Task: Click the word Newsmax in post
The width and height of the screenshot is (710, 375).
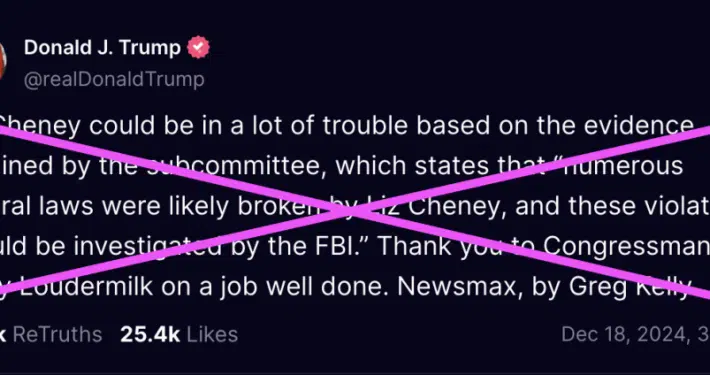Action: point(458,287)
